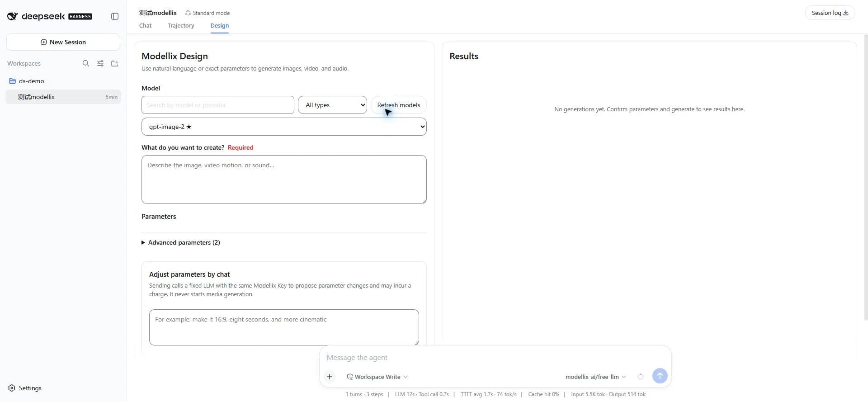Open the All types dropdown
The width and height of the screenshot is (868, 402).
(x=332, y=105)
